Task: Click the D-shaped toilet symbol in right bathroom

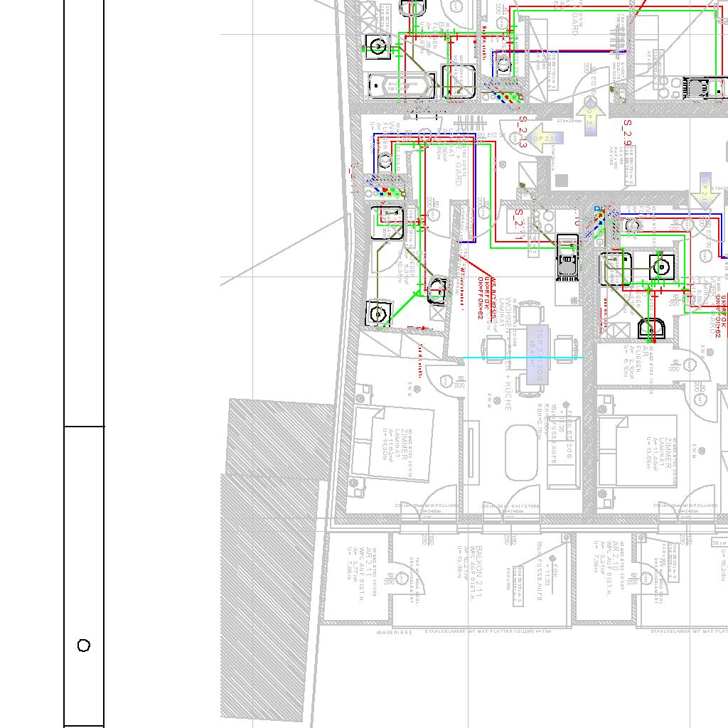Action: tap(652, 329)
